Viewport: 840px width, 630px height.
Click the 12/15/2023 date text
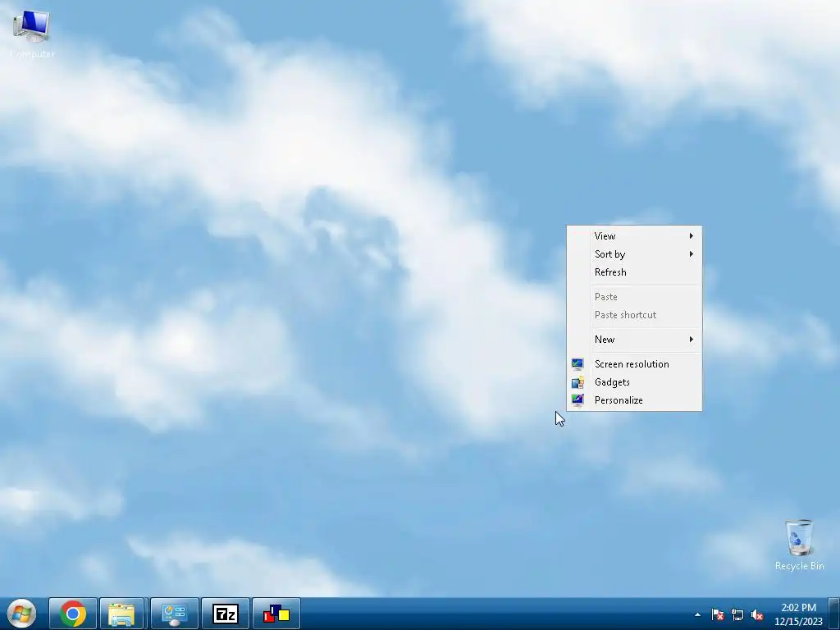click(798, 622)
